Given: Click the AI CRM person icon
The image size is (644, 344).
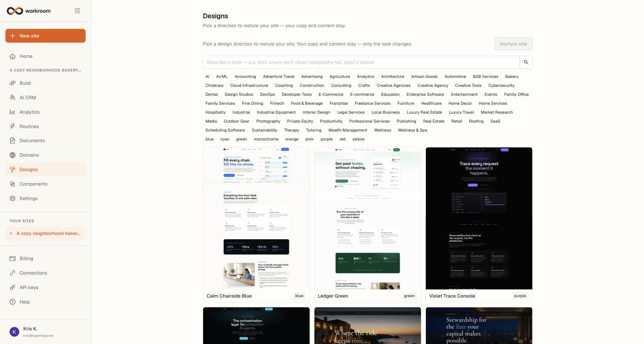Looking at the screenshot, I should point(13,97).
